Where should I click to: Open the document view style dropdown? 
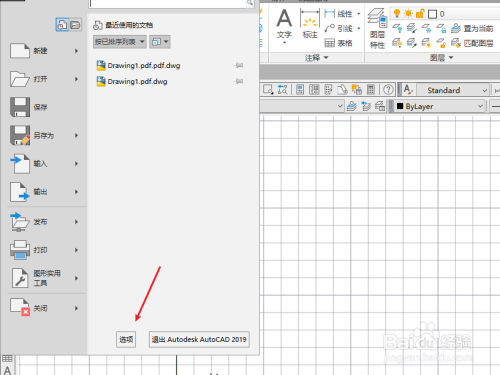[x=160, y=42]
